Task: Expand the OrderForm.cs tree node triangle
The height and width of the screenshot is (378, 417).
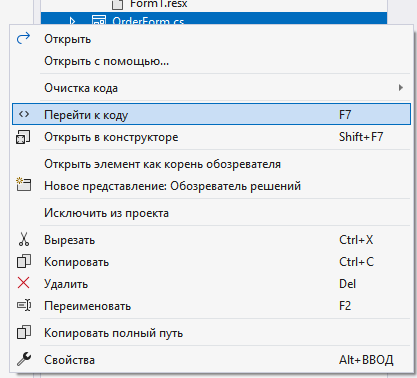Action: click(72, 21)
